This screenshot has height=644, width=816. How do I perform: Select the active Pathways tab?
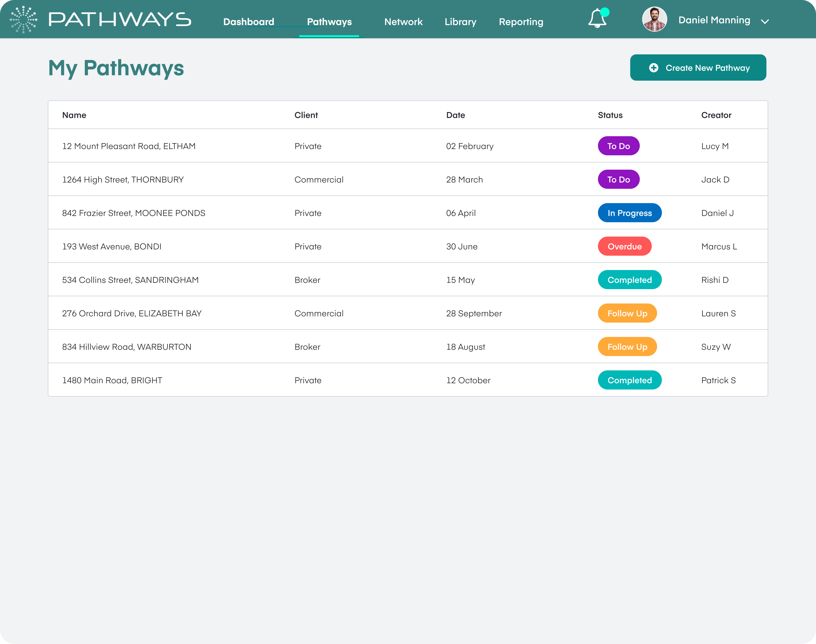[329, 22]
